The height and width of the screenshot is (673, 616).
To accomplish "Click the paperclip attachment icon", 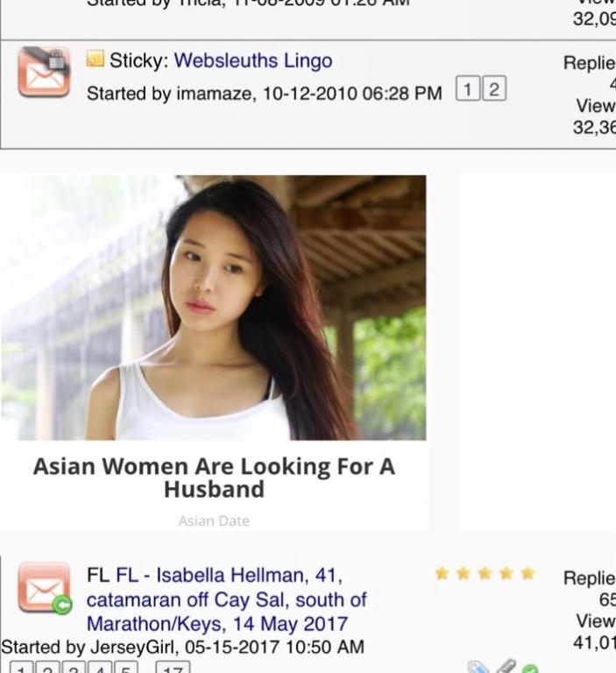I will [506, 667].
